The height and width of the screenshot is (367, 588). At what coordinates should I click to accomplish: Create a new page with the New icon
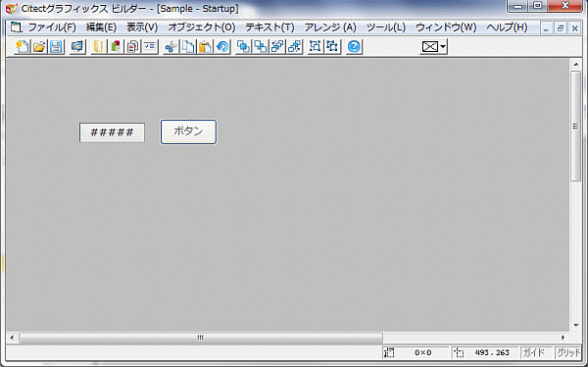coord(22,47)
